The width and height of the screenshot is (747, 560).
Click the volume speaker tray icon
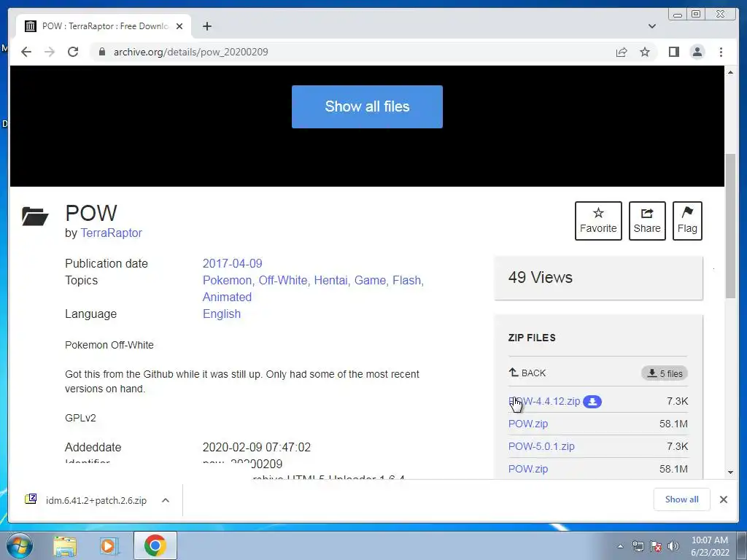coord(673,546)
